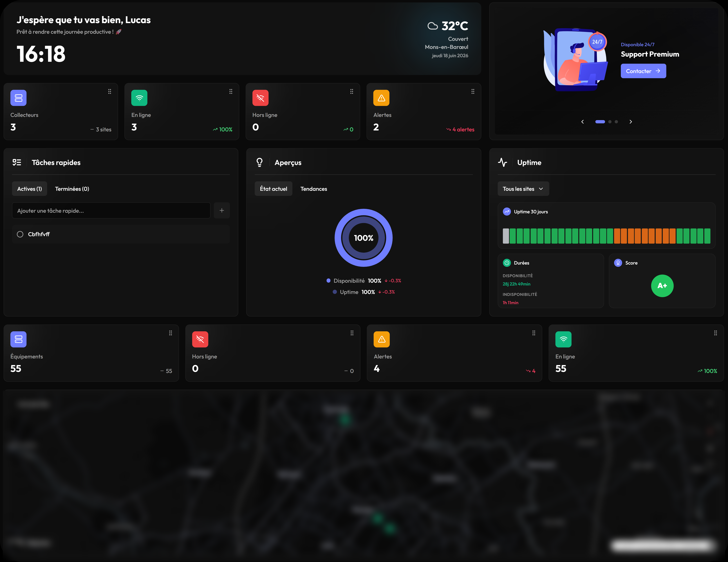The width and height of the screenshot is (728, 562).
Task: Select the État actuel tab
Action: coord(273,189)
